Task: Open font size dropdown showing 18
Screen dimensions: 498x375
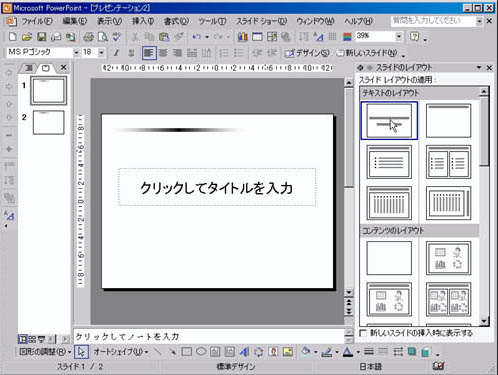Action: coord(101,53)
